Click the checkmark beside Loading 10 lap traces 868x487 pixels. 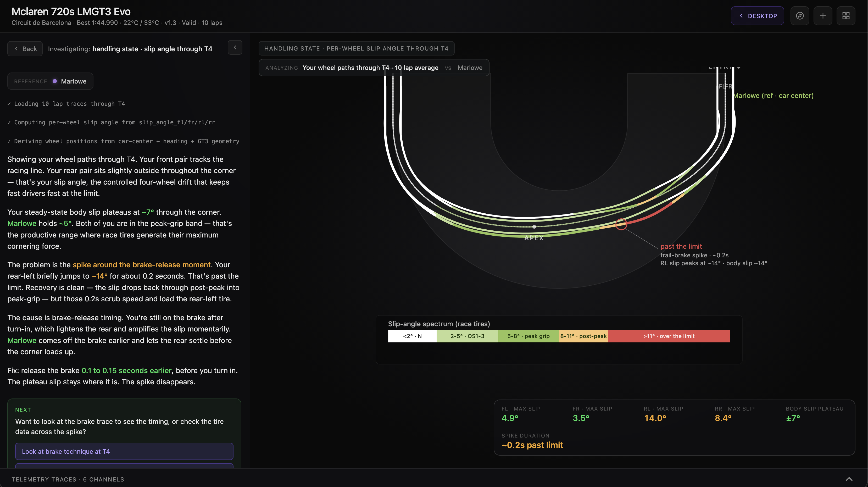9,104
